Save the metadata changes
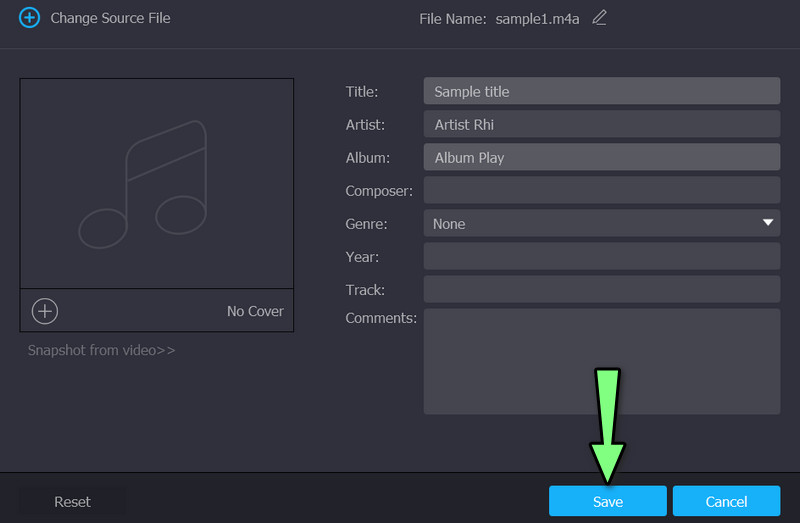The height and width of the screenshot is (523, 800). click(607, 501)
